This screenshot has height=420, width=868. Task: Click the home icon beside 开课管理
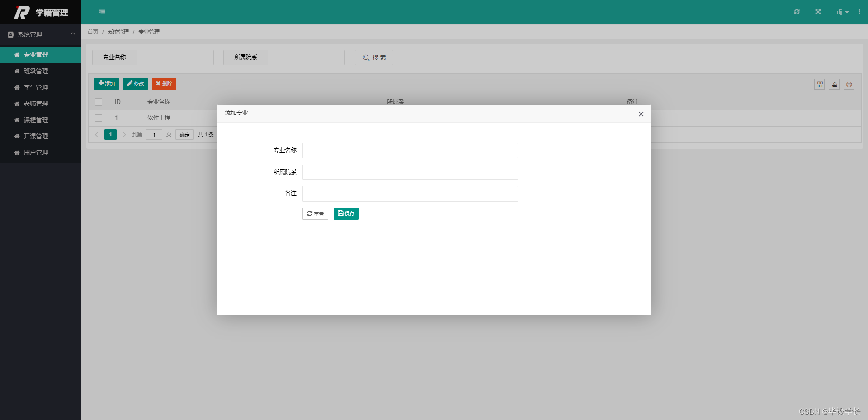click(x=17, y=136)
